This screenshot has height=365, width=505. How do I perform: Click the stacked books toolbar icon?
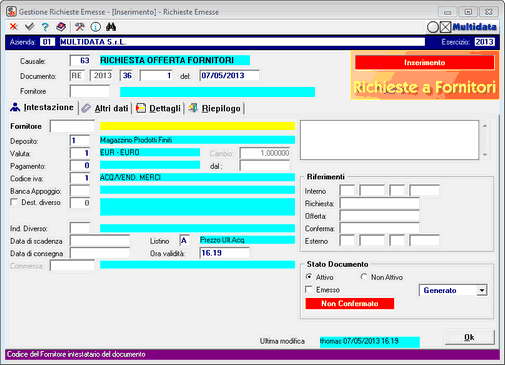[x=61, y=26]
